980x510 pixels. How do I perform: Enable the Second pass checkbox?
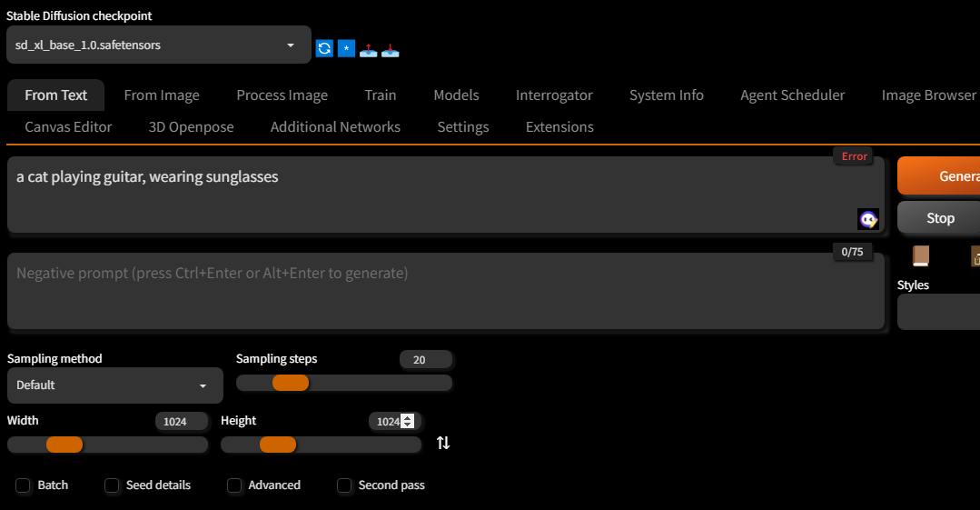345,485
